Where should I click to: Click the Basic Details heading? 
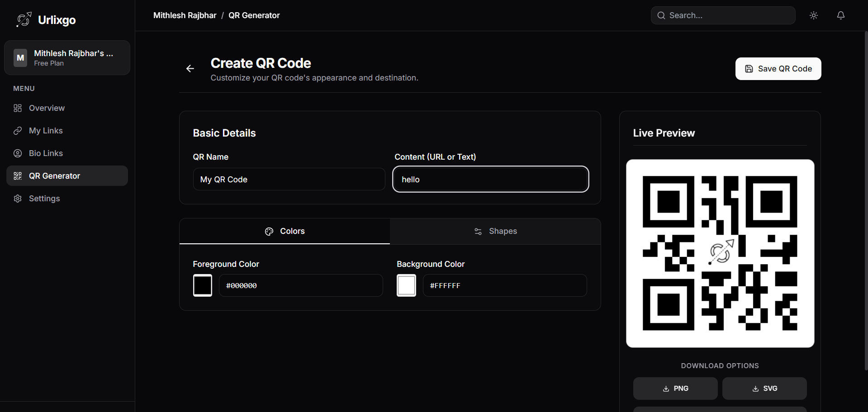coord(224,133)
